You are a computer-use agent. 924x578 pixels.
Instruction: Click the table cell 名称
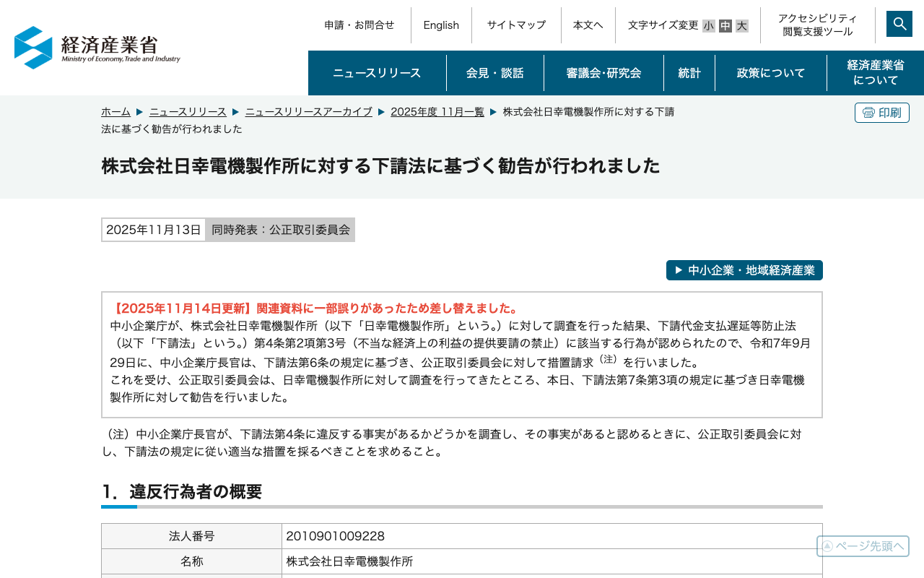coord(191,561)
